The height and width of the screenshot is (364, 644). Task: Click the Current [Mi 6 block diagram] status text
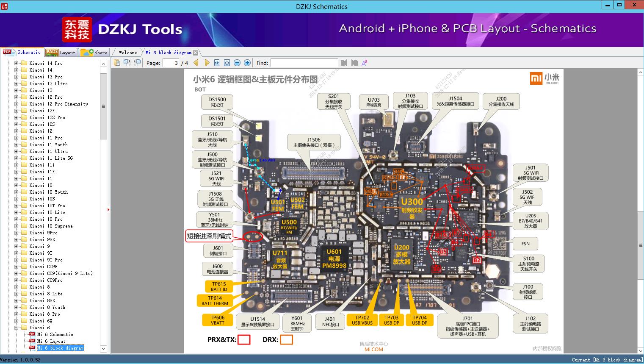pos(607,360)
